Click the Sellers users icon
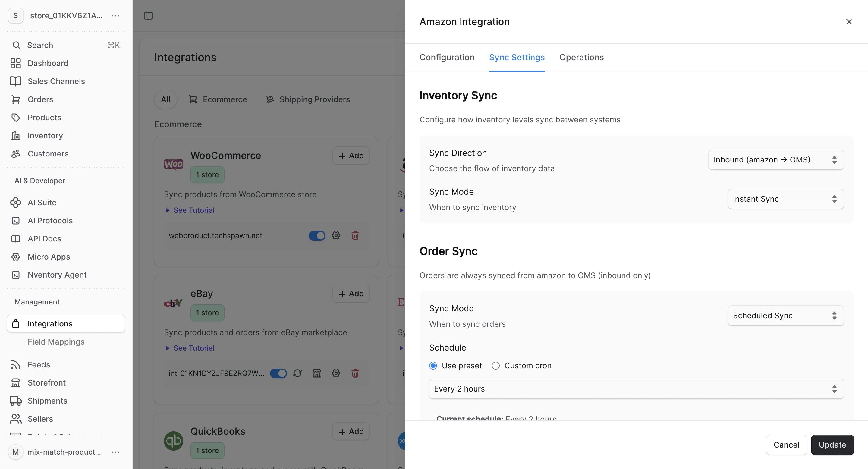This screenshot has width=868, height=469. point(15,419)
